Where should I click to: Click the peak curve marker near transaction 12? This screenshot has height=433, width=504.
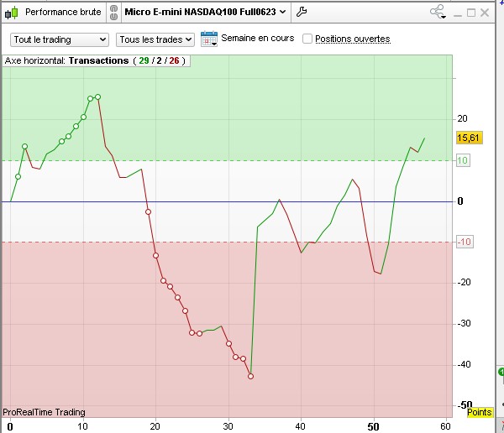click(97, 97)
